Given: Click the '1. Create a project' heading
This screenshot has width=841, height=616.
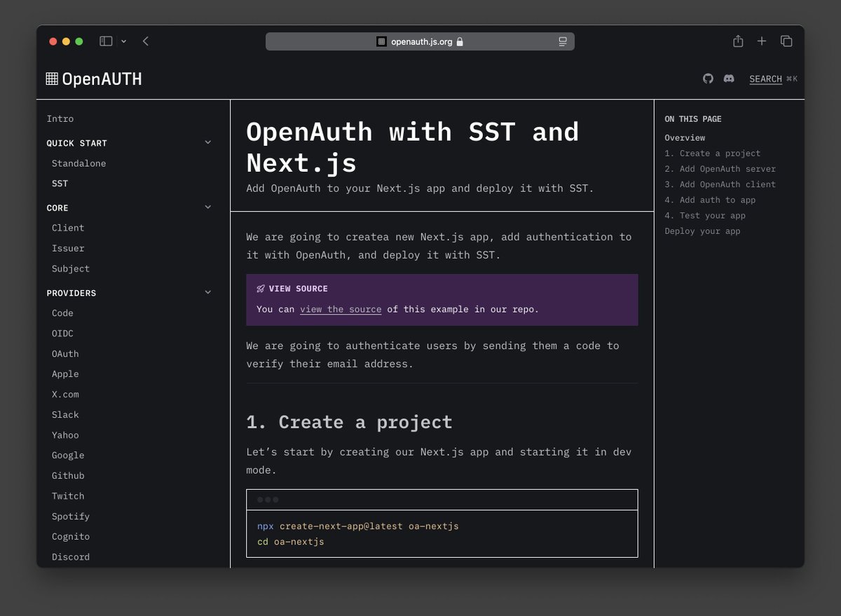Looking at the screenshot, I should coord(349,422).
